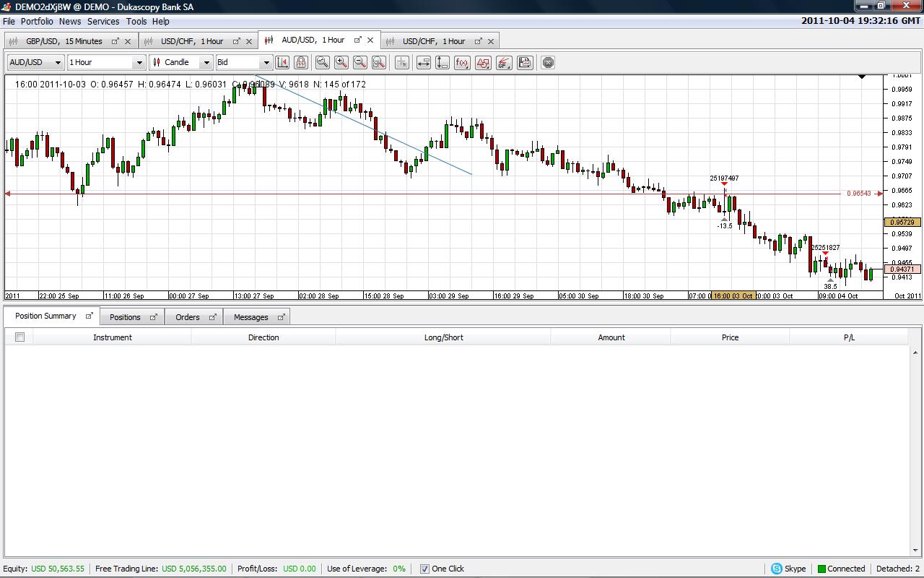This screenshot has height=578, width=924.
Task: Click the zoom in magnifier icon
Action: point(341,63)
